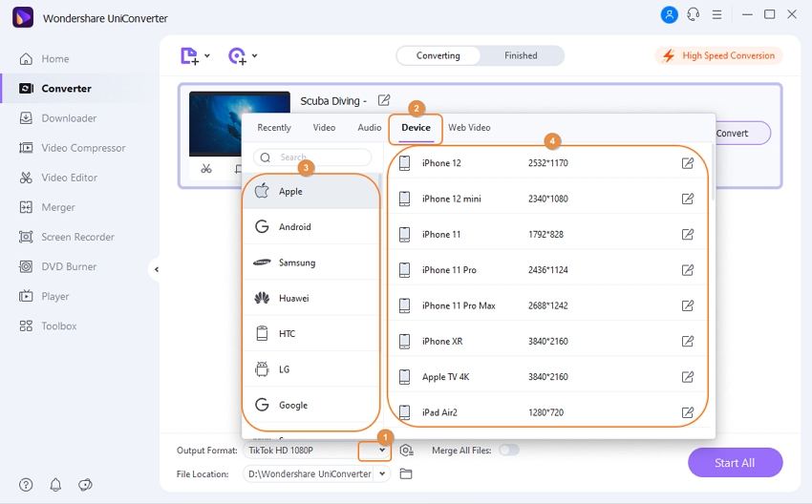Edit the iPhone 12 mini preset settings

(x=687, y=199)
